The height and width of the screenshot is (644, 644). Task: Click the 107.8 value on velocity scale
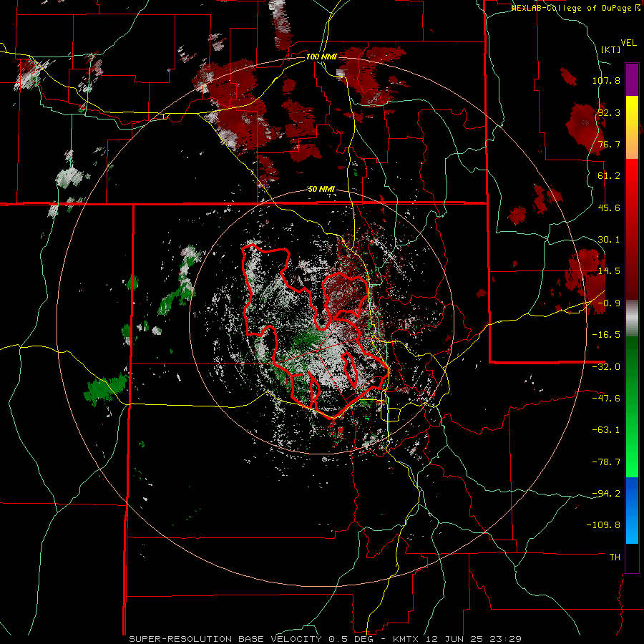pos(606,80)
